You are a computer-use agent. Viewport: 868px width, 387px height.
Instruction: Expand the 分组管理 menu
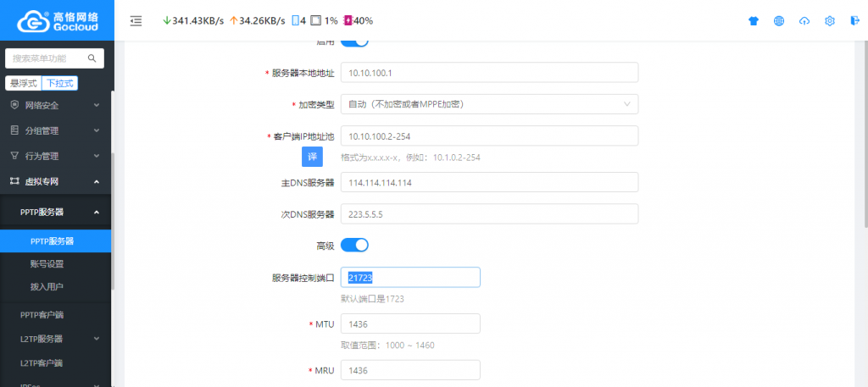pos(55,130)
